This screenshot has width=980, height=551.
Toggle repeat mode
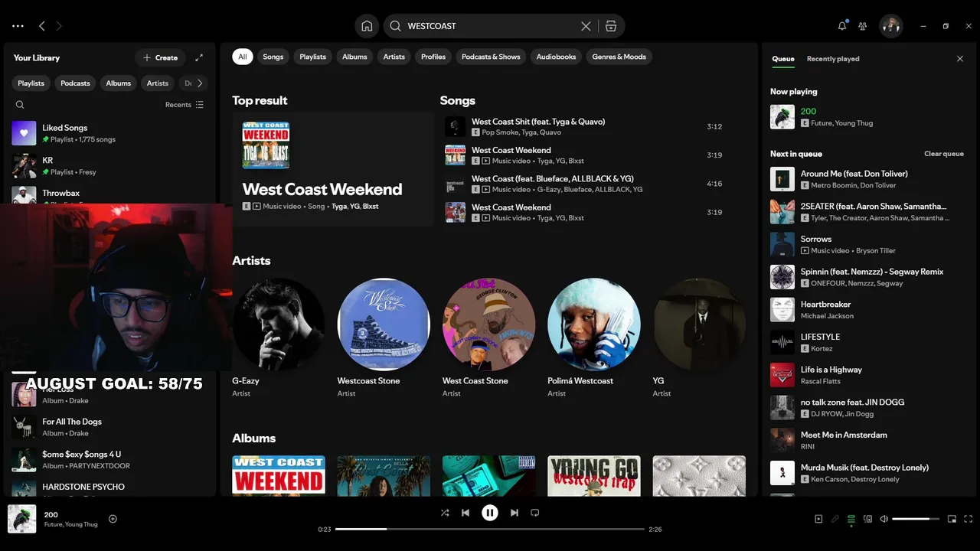[x=535, y=513]
